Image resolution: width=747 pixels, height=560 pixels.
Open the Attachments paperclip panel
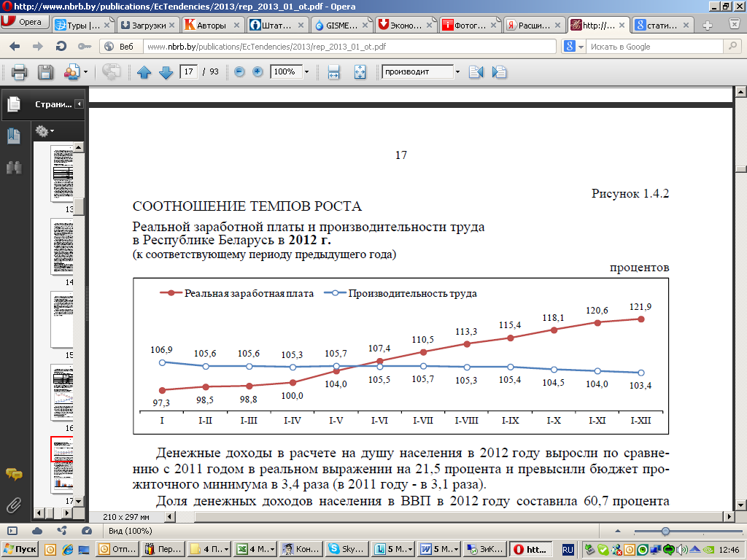click(14, 505)
